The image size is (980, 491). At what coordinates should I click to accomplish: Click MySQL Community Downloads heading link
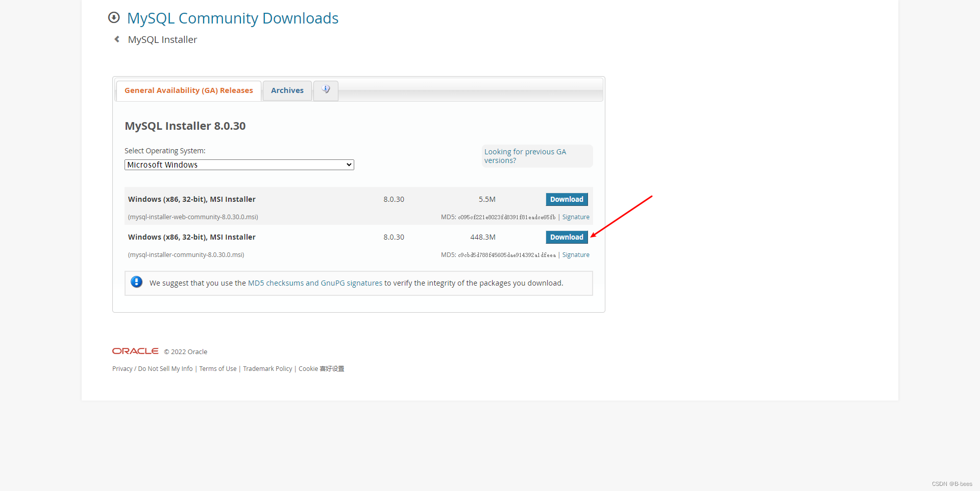pyautogui.click(x=233, y=18)
